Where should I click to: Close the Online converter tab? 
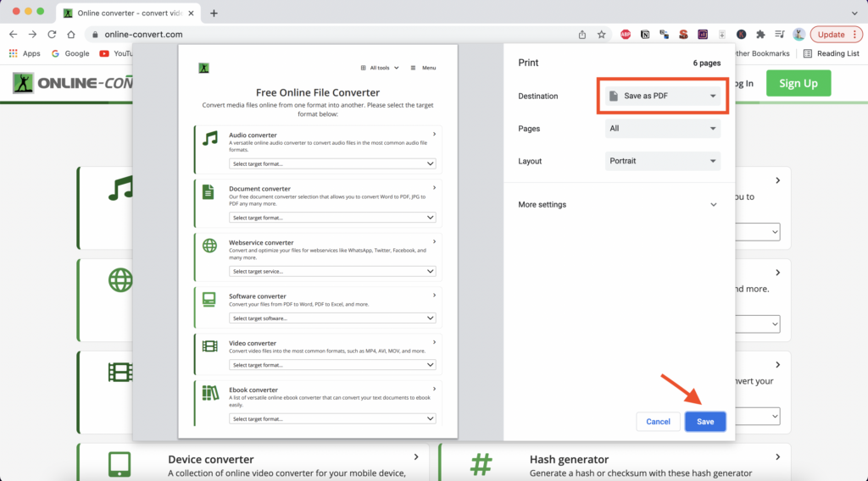pos(191,14)
